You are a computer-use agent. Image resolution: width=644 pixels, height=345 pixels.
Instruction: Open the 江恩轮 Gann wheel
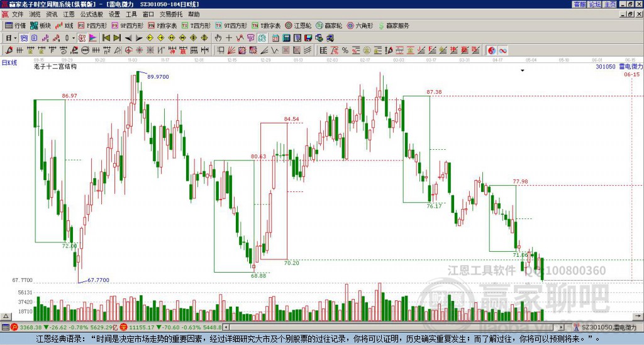click(x=298, y=25)
